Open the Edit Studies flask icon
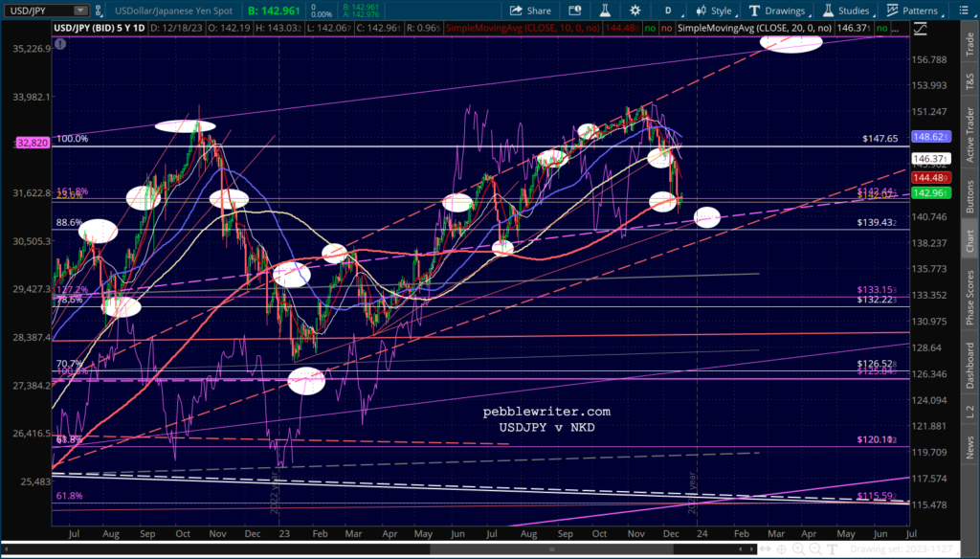Screen dimensions: 980x559 (x=605, y=11)
